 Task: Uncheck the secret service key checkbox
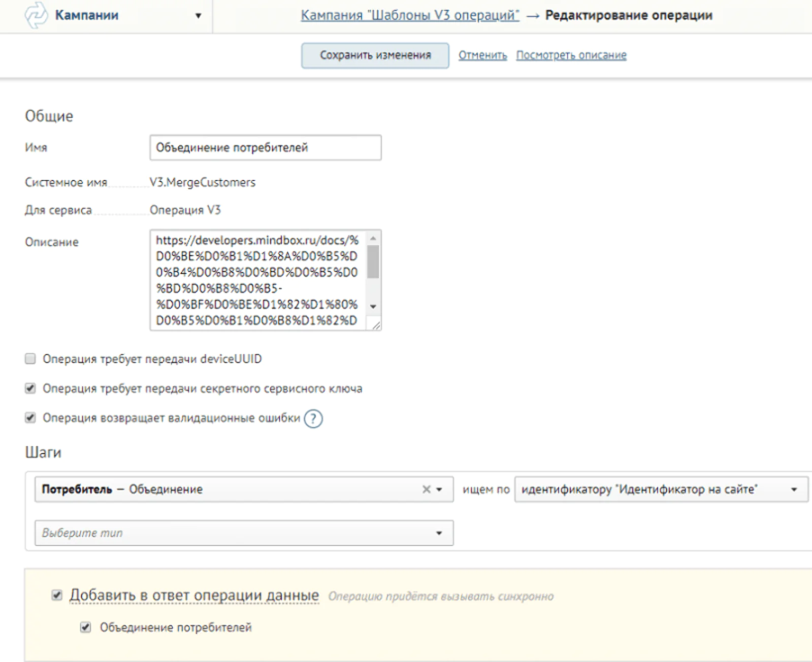[x=30, y=388]
